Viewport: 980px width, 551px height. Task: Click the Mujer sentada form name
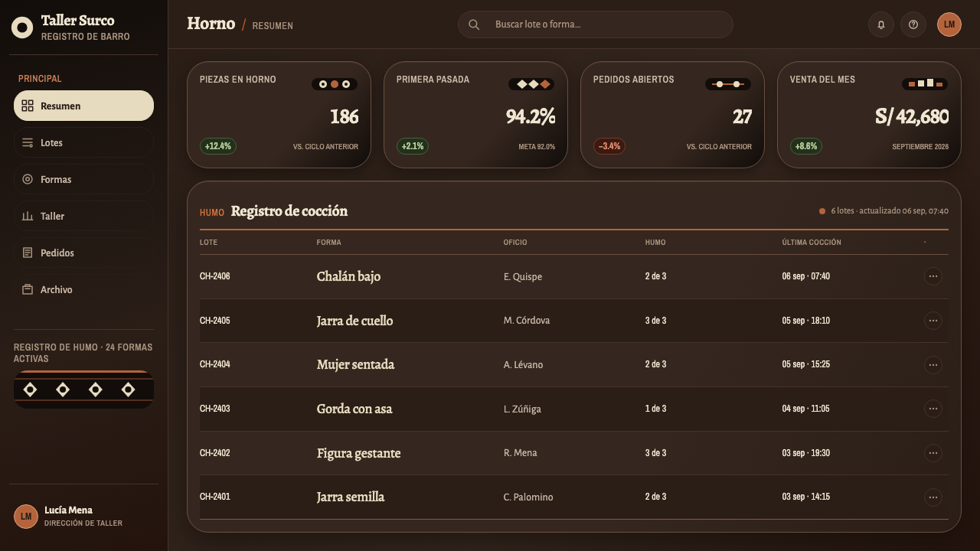355,365
